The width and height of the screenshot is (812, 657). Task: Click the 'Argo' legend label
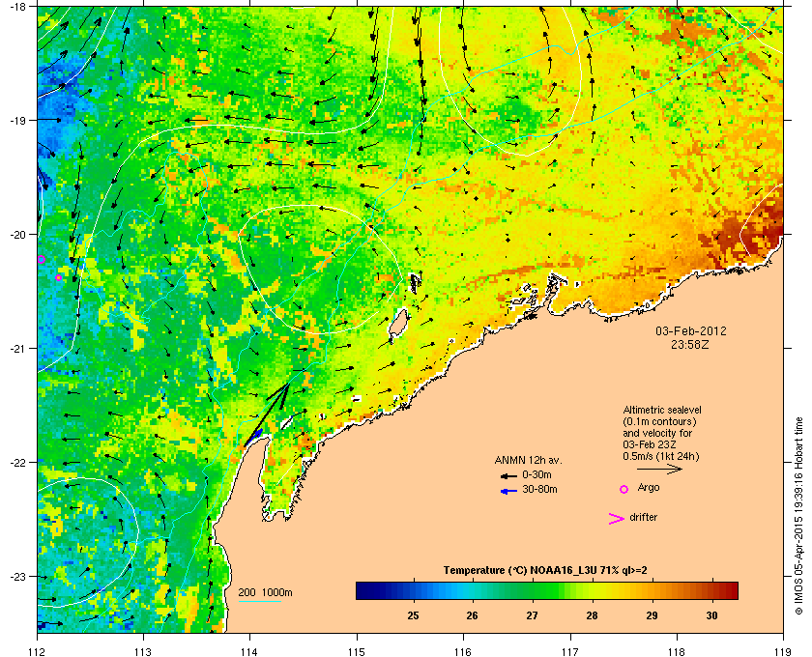[x=649, y=487]
